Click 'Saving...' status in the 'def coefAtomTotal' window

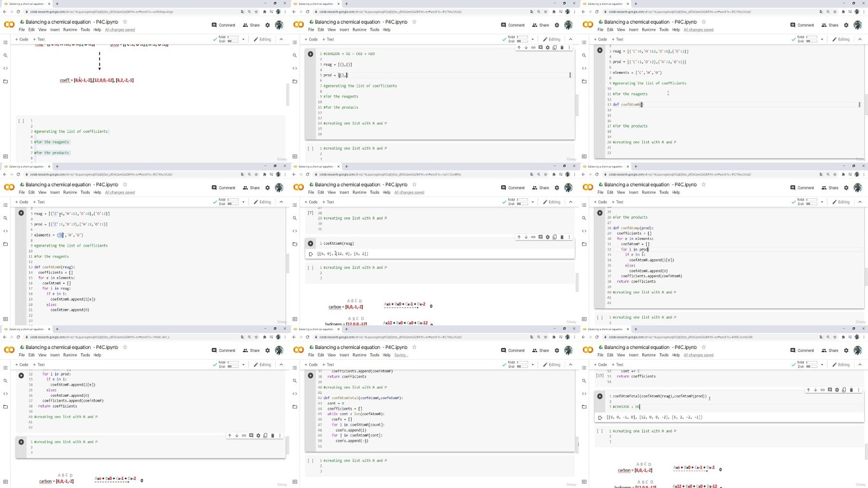(401, 355)
